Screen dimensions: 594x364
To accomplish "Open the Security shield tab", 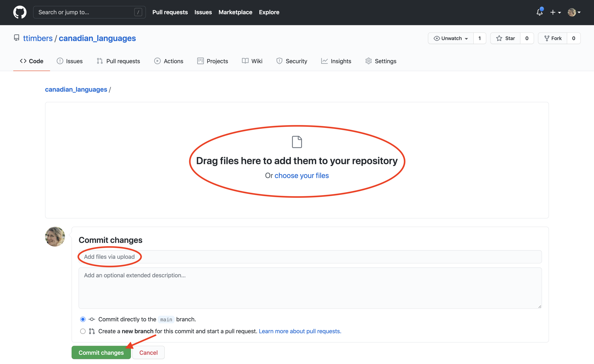I will pyautogui.click(x=292, y=61).
